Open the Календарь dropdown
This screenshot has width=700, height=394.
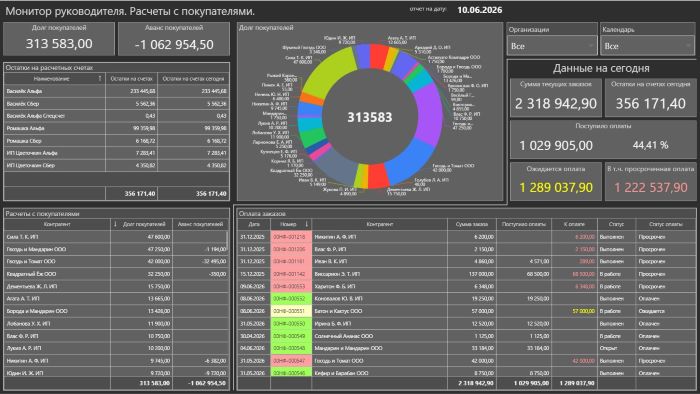647,46
